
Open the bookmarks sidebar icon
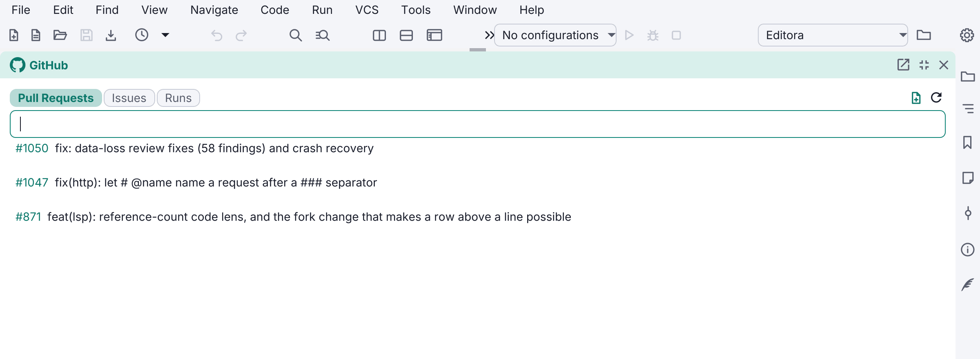pyautogui.click(x=967, y=142)
